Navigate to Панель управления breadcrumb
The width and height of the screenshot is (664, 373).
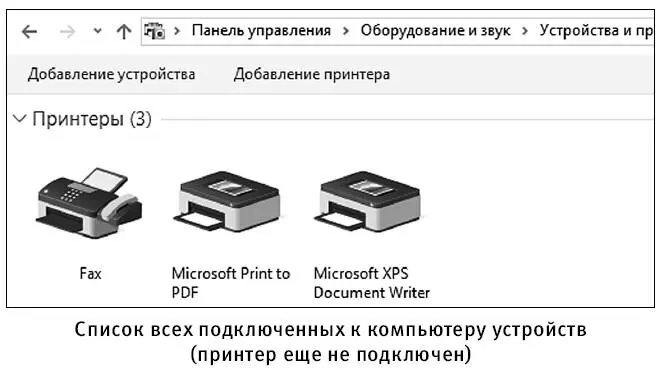pos(261,30)
